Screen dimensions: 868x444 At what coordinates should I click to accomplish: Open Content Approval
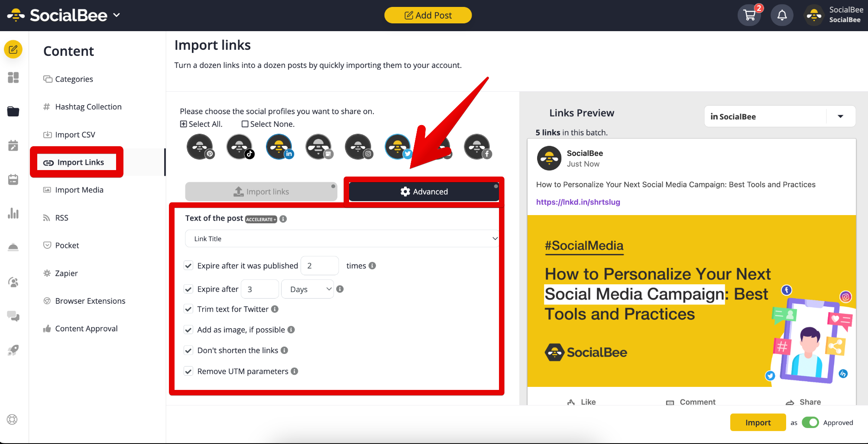[86, 328]
